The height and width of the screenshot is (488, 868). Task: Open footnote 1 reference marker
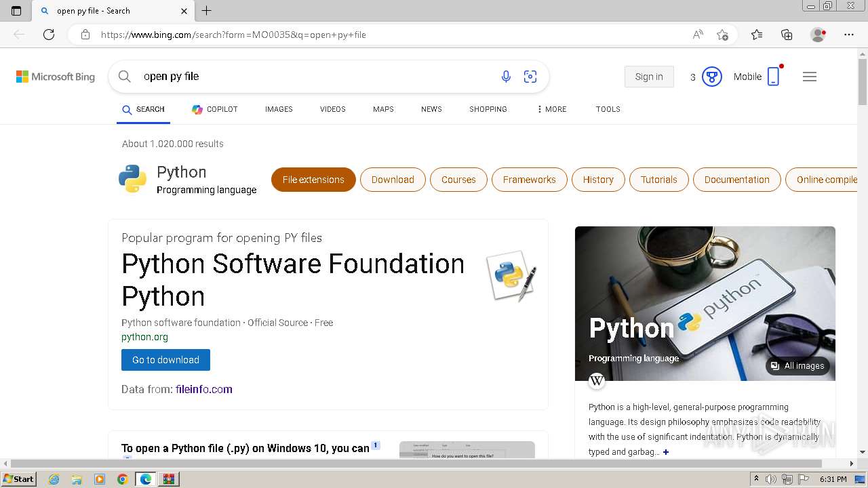[x=375, y=445]
